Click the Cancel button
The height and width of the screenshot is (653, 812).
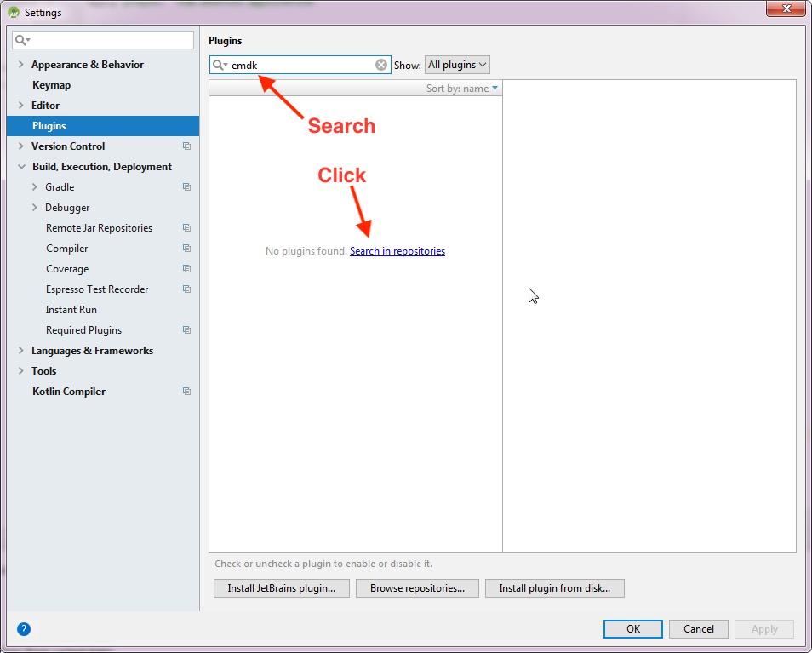(699, 629)
